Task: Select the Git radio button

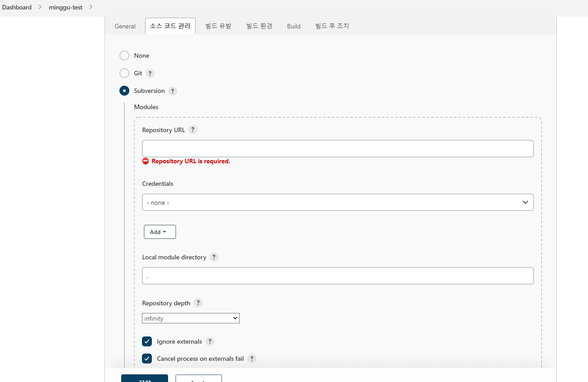Action: click(x=124, y=73)
